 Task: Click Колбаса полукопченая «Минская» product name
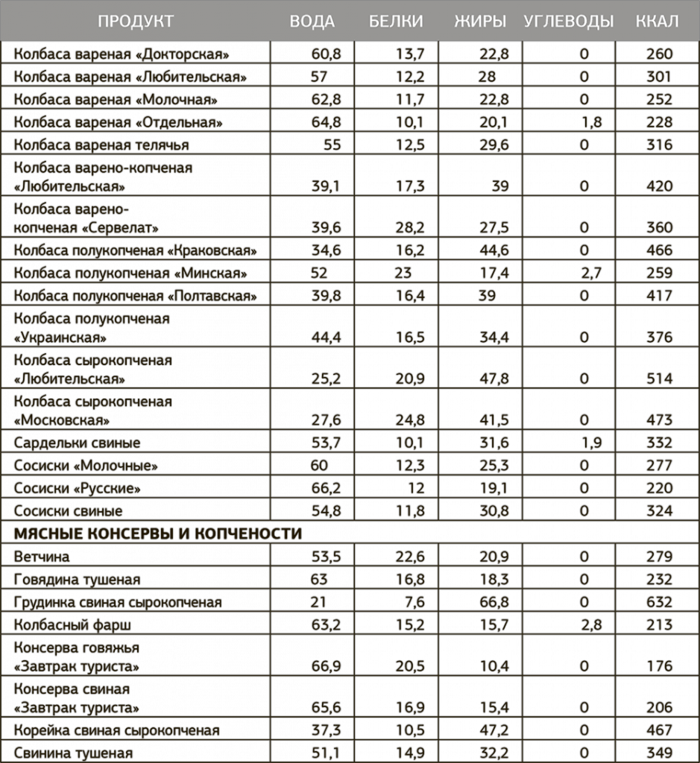(130, 273)
